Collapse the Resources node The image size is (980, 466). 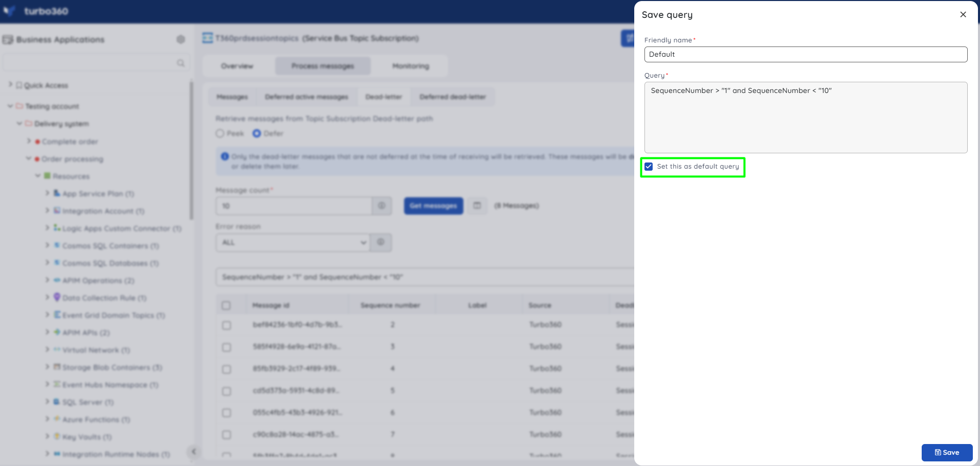pos(38,176)
